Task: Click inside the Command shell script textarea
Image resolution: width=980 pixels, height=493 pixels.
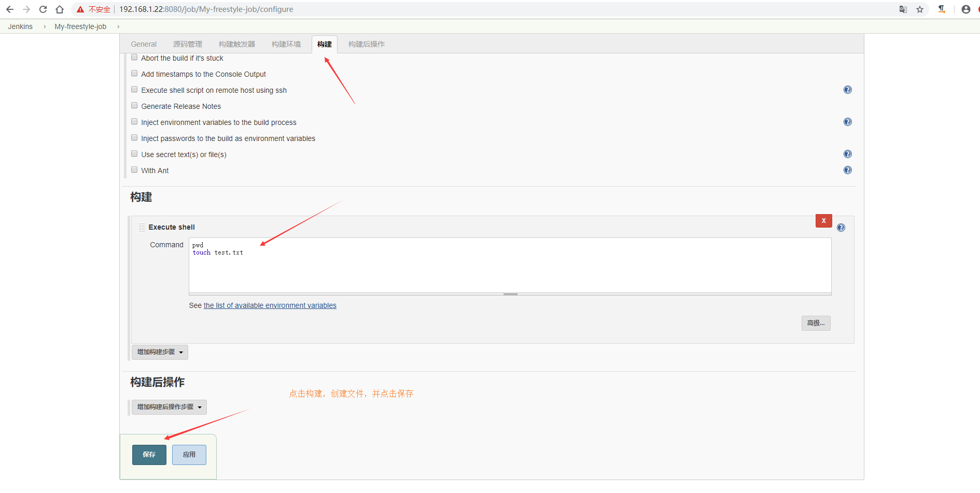Action: (510, 265)
